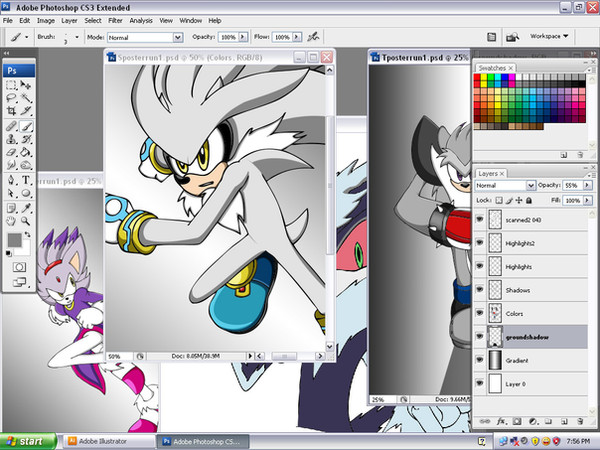Open the Layer menu
600x450 pixels.
(69, 21)
